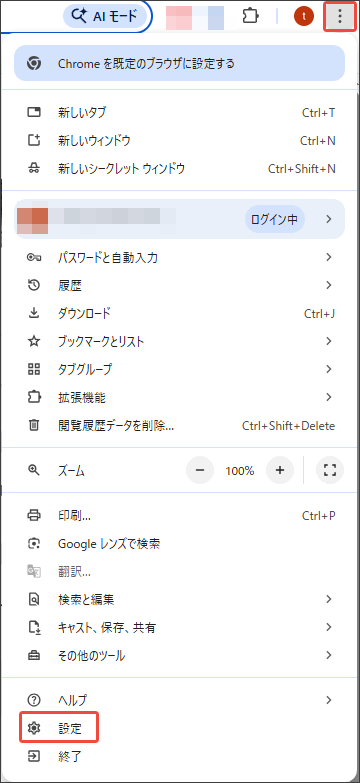This screenshot has width=360, height=783.
Task: Decrease zoom with the minus button
Action: (200, 470)
